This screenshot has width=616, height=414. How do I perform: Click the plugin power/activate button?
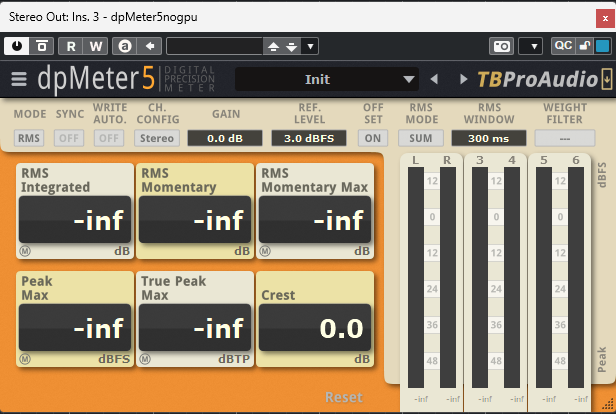point(18,46)
